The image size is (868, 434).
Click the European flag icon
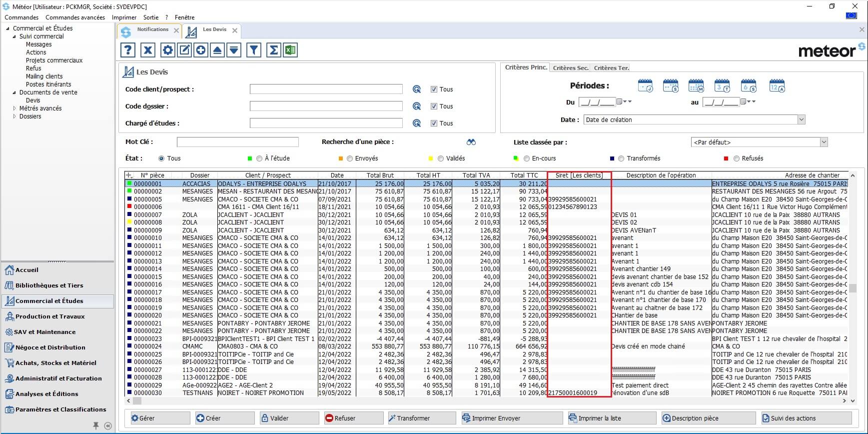[851, 15]
